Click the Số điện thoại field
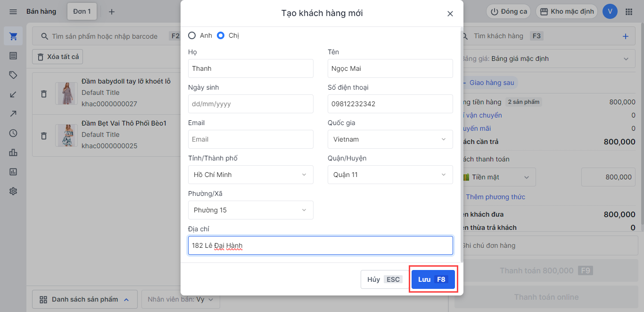 [x=390, y=104]
